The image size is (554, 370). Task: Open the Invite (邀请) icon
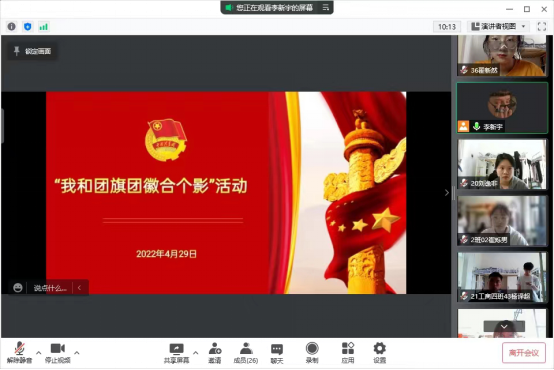pos(214,353)
